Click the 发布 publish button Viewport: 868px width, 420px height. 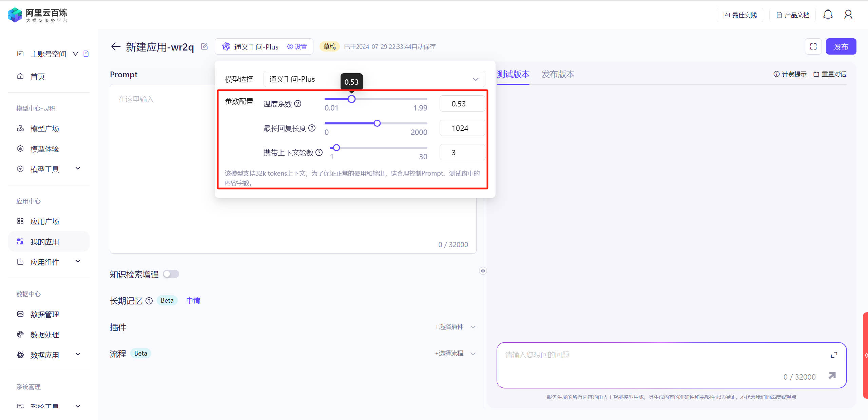[841, 46]
